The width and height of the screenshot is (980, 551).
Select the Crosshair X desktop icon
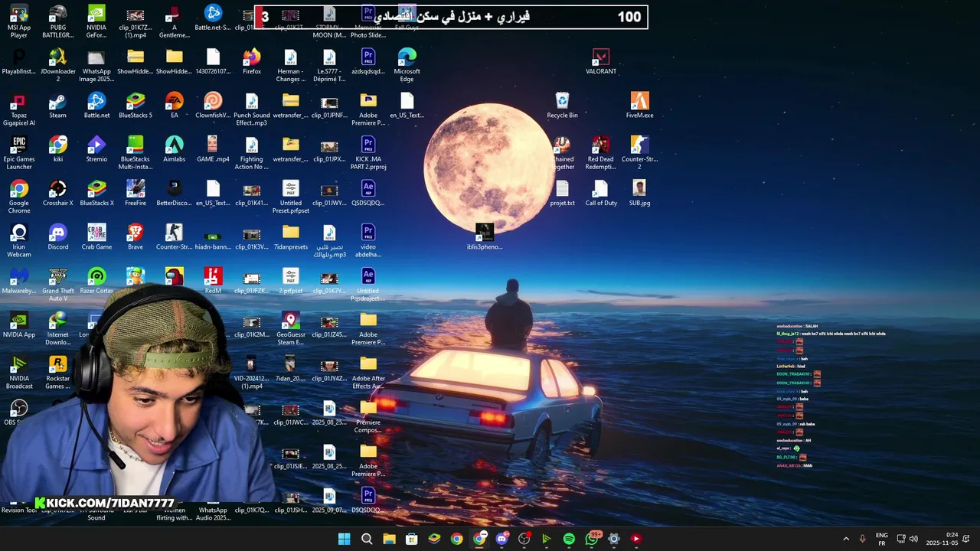tap(58, 193)
